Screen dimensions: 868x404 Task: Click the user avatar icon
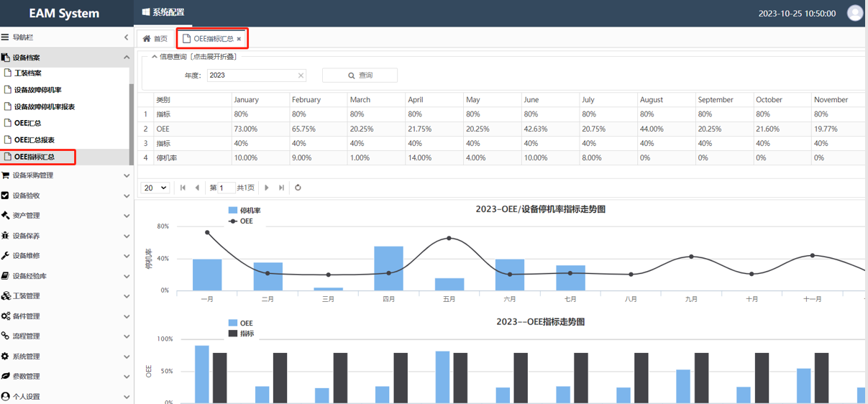pyautogui.click(x=854, y=13)
